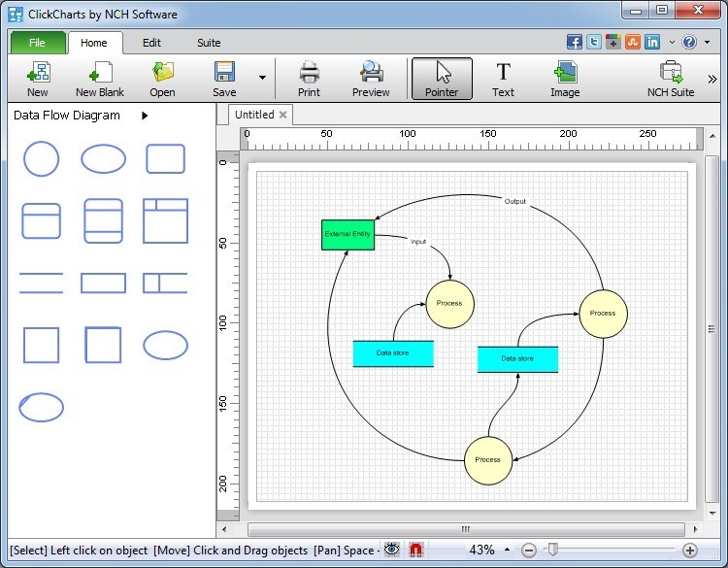The width and height of the screenshot is (728, 568).
Task: Share via the Google Plus icon
Action: (x=613, y=43)
